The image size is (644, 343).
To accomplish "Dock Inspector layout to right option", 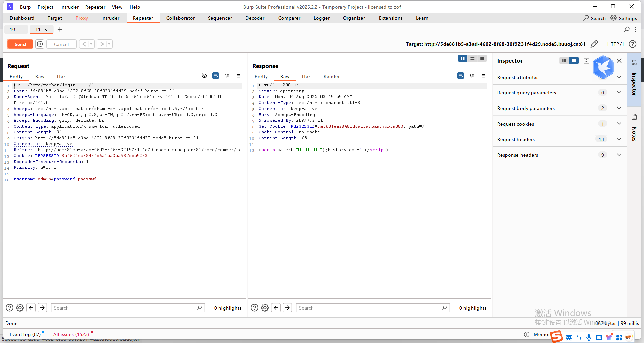I will coord(574,60).
